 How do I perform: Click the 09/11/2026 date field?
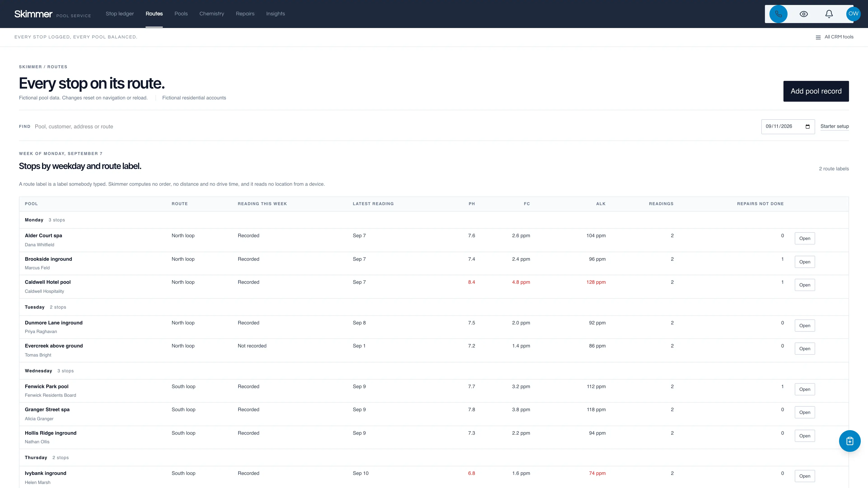(788, 127)
